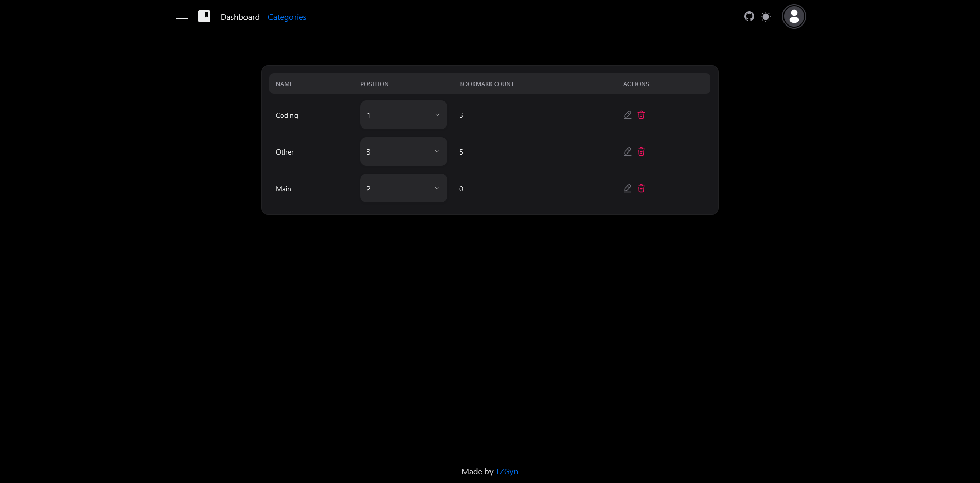Edit the Main category
The image size is (980, 483).
[627, 188]
